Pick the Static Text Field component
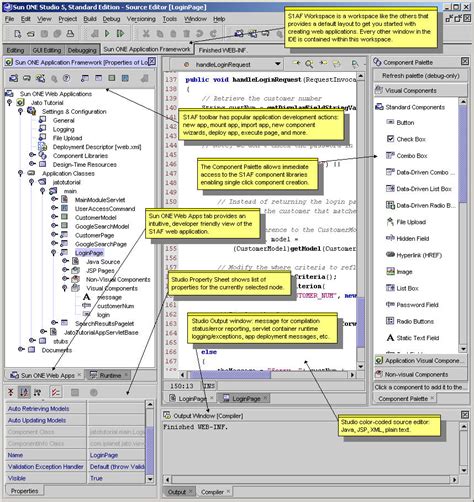Screen dimensions: 474x502 pyautogui.click(x=412, y=338)
